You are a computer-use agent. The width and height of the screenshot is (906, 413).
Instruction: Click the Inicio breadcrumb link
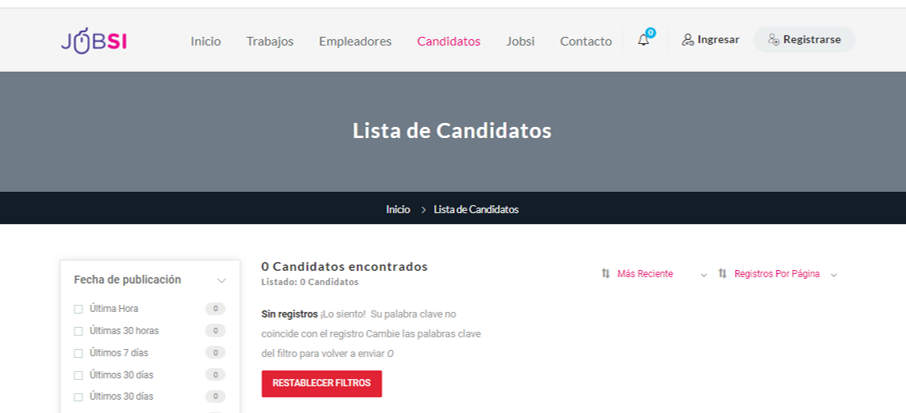point(398,210)
